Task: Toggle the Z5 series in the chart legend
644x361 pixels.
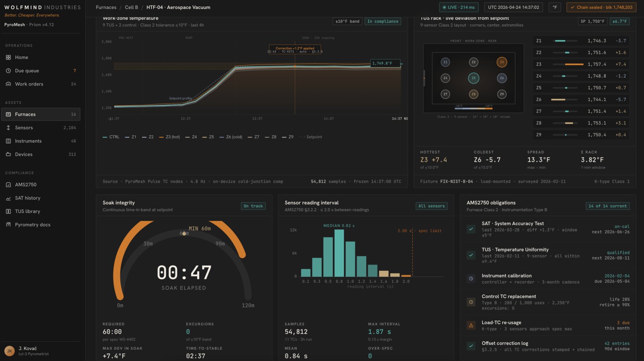Action: [x=208, y=137]
